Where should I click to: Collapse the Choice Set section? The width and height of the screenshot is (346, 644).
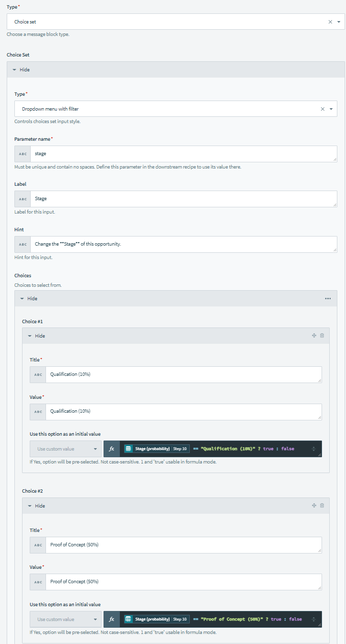pos(21,70)
